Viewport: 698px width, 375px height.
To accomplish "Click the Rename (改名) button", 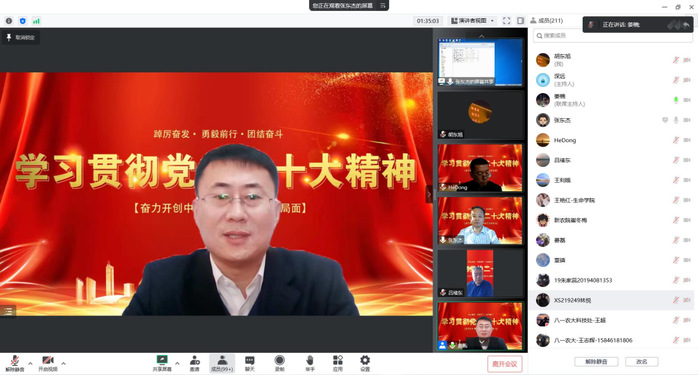I will pyautogui.click(x=641, y=362).
